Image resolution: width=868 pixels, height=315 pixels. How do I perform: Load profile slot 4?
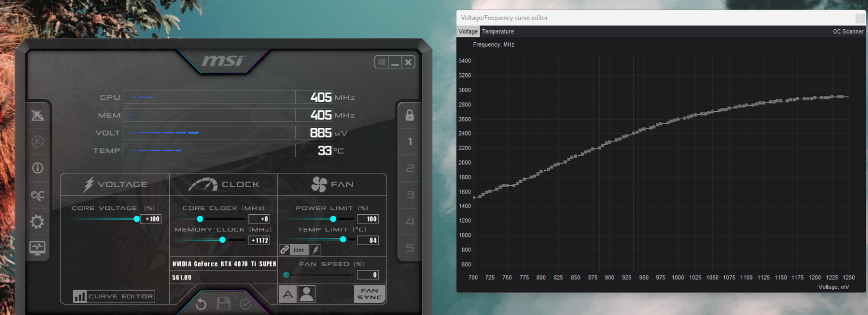pyautogui.click(x=410, y=221)
